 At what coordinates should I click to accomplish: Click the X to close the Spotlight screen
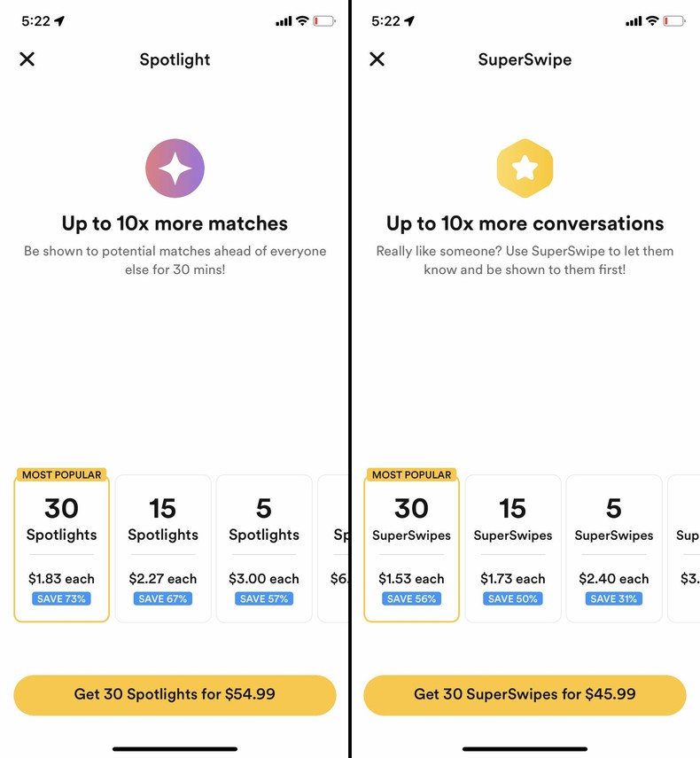[x=27, y=59]
